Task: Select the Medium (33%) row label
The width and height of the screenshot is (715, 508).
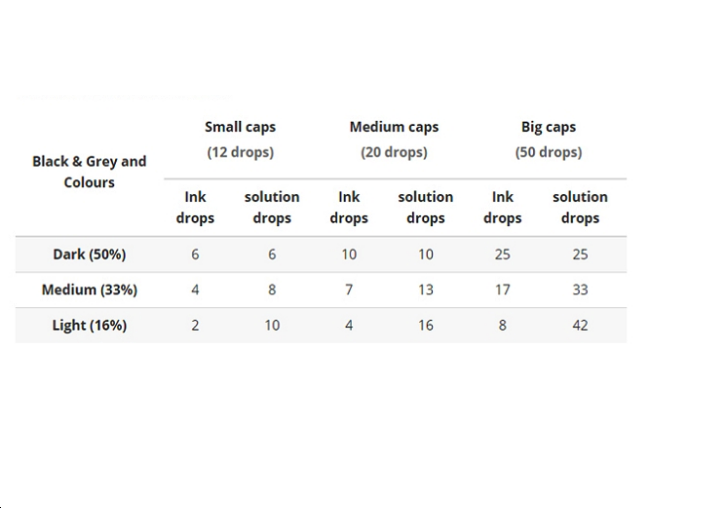Action: pos(89,290)
